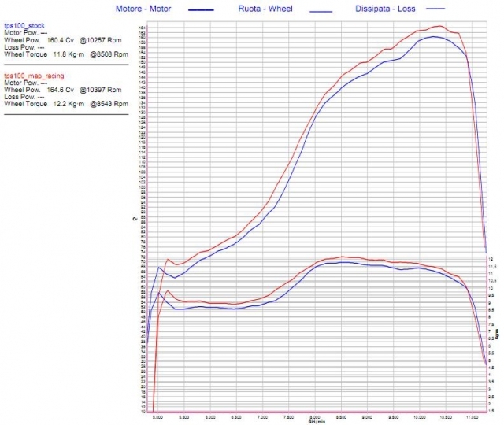Click the Motor Pow. line under tps100_stock

(27, 33)
